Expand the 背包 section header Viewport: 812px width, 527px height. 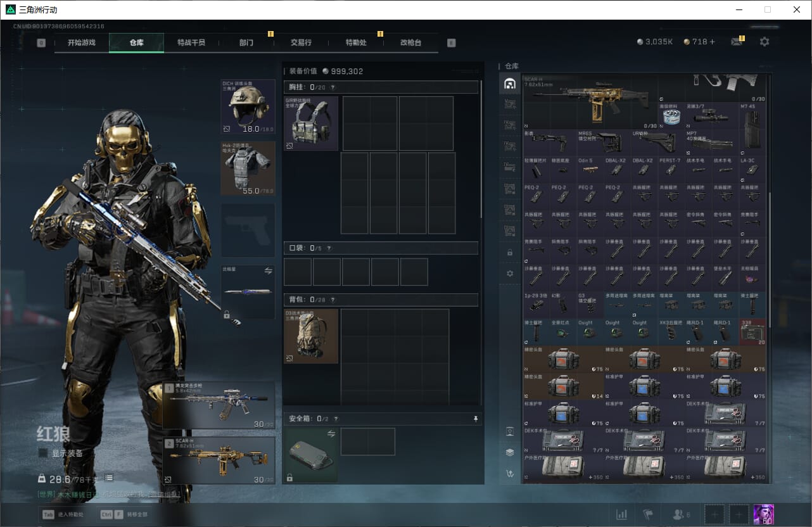pyautogui.click(x=380, y=299)
